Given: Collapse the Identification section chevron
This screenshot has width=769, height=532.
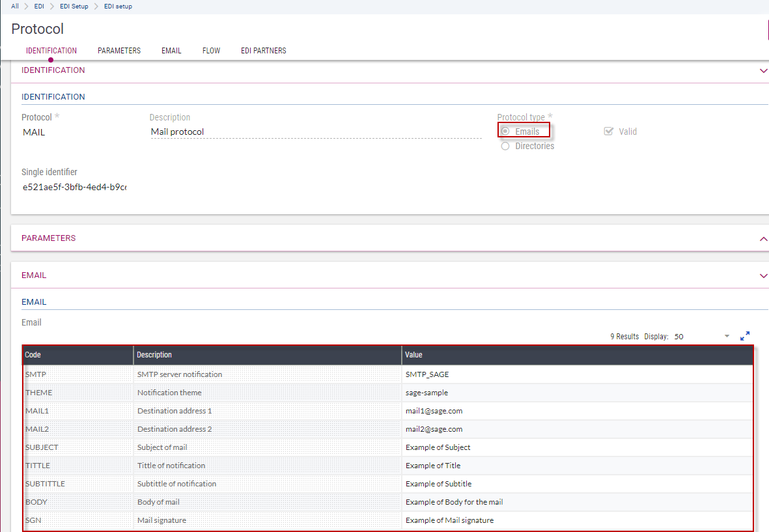Looking at the screenshot, I should (x=763, y=71).
